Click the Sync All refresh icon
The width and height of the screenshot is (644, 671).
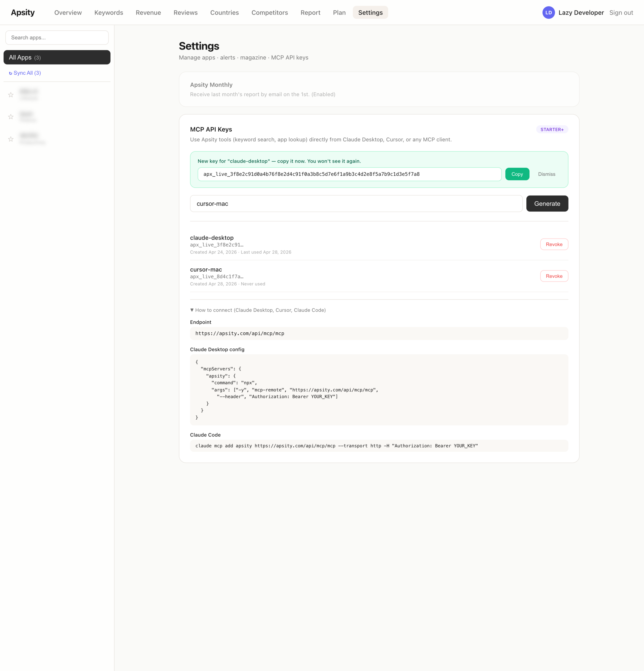pyautogui.click(x=10, y=73)
